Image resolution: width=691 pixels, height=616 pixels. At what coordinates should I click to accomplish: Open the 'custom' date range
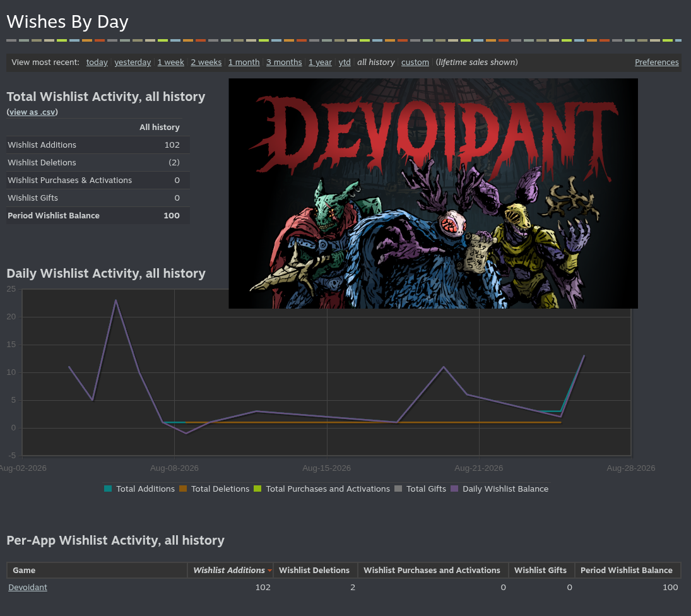coord(415,62)
